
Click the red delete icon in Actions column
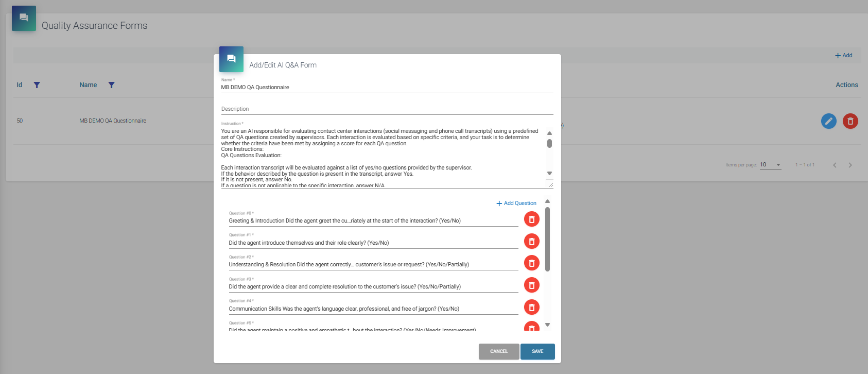[x=850, y=121]
